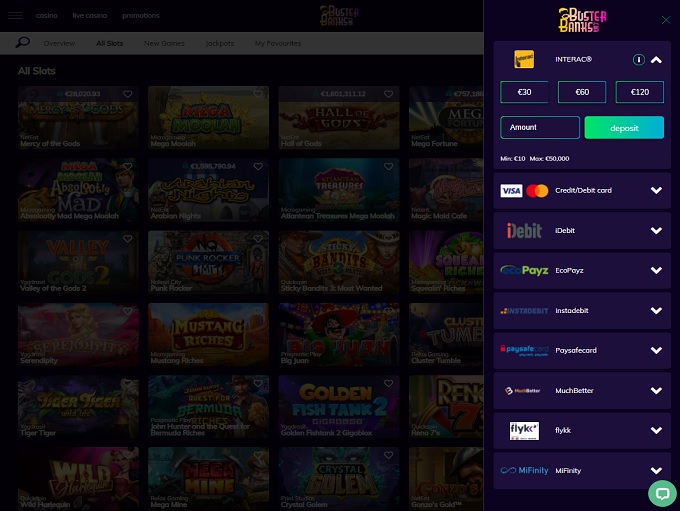Click the Buster Banks logo in header
Viewport: 680px width, 511px height.
coord(339,16)
